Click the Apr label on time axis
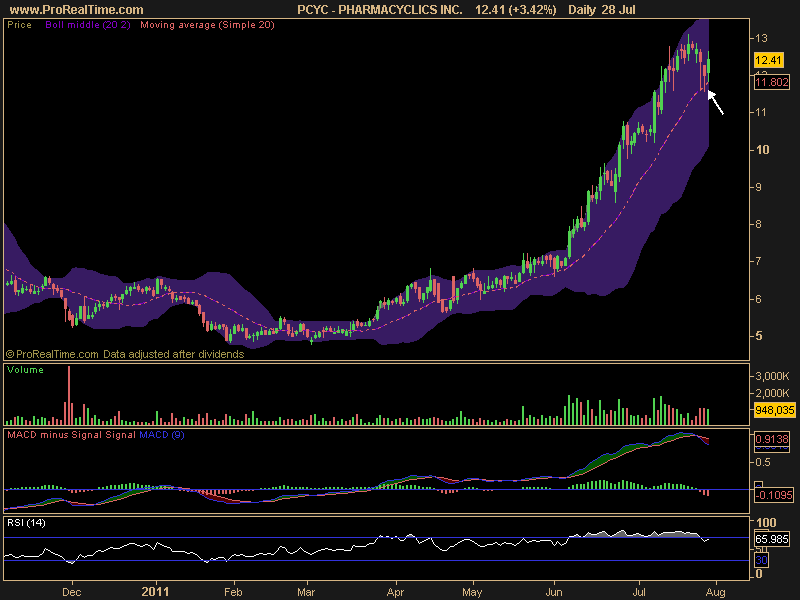800x600 pixels. pyautogui.click(x=395, y=592)
